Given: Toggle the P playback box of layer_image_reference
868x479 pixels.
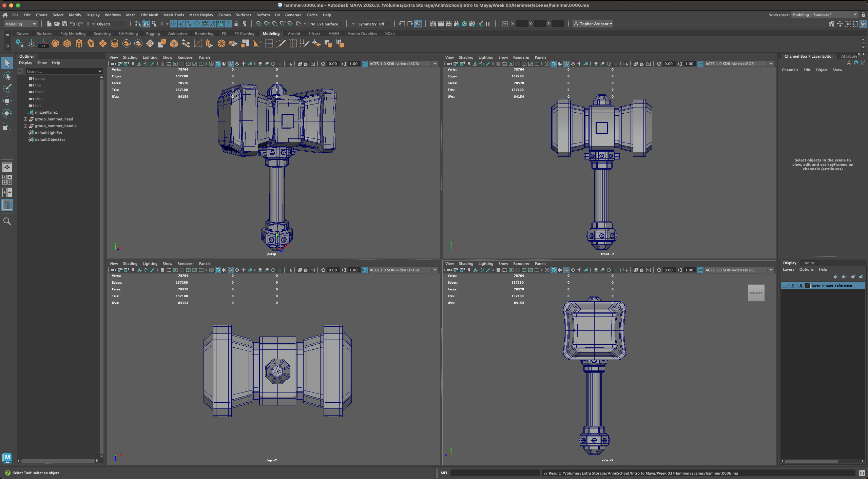Looking at the screenshot, I should (793, 285).
